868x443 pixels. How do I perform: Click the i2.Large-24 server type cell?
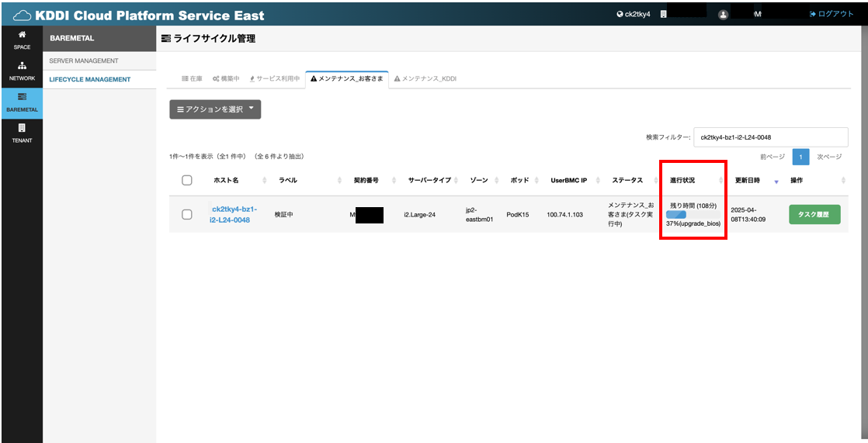click(419, 215)
